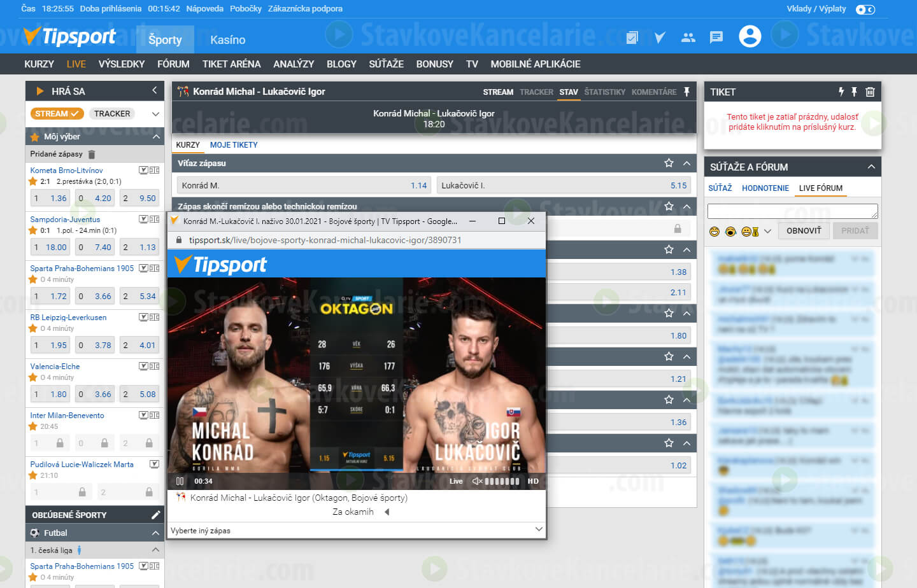
Task: Click the Tipsport checkmark icon in header
Action: [x=660, y=38]
